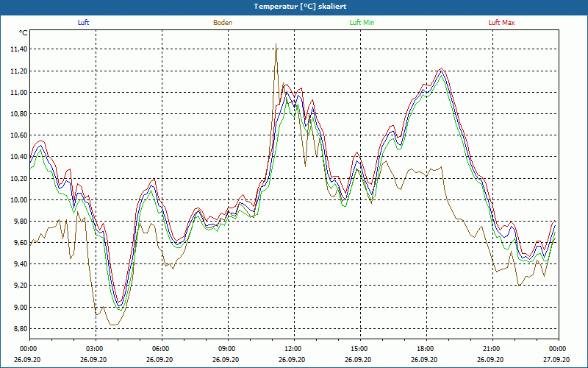Click the 27.09.20 date label
The height and width of the screenshot is (368, 588).
[557, 359]
